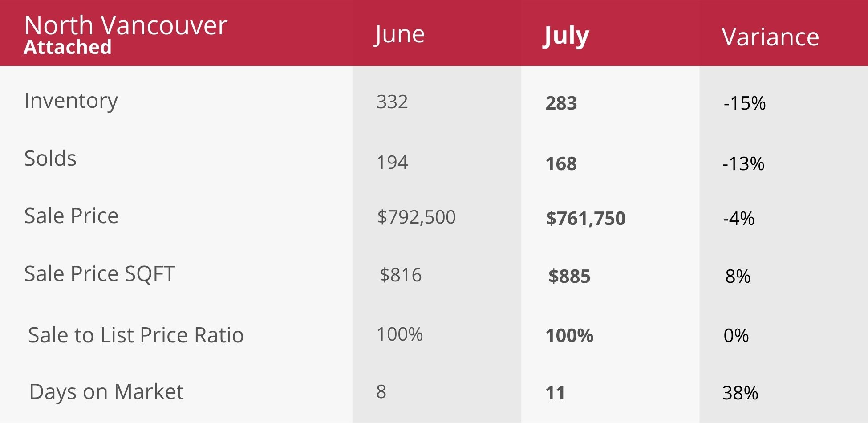Image resolution: width=868 pixels, height=423 pixels.
Task: Click the Sale Price SQFT label
Action: point(99,273)
